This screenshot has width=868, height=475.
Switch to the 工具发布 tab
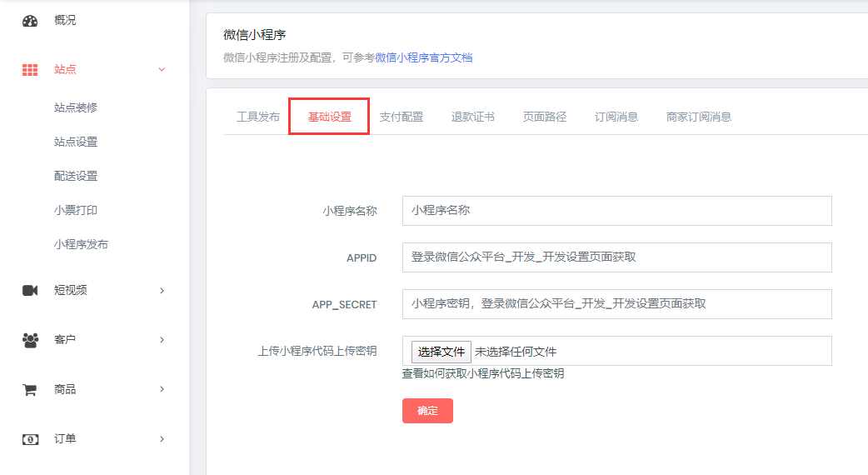point(258,117)
